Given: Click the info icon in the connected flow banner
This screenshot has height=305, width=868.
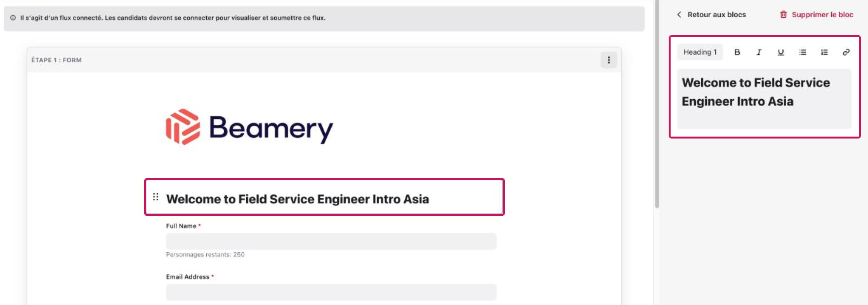Looking at the screenshot, I should pos(13,18).
